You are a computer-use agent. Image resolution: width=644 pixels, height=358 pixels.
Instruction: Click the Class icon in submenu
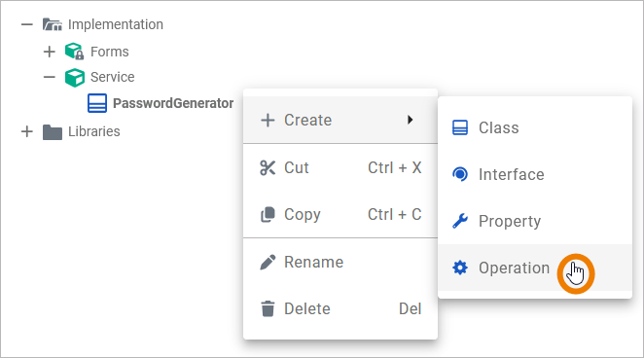(x=460, y=127)
